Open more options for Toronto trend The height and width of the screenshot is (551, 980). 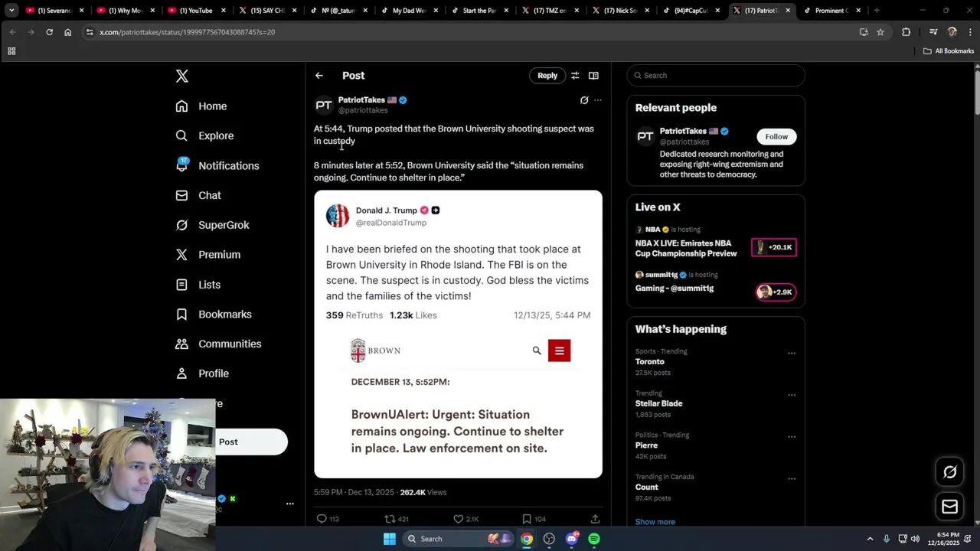pyautogui.click(x=792, y=354)
